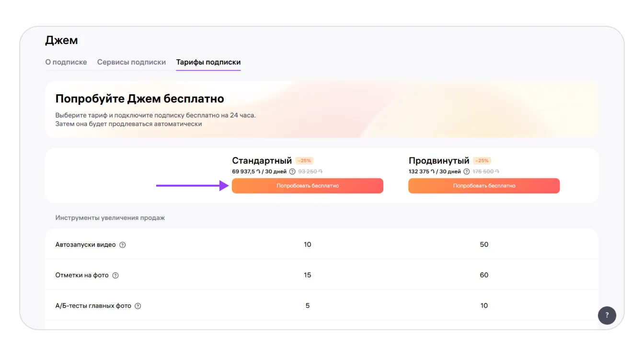This screenshot has height=356, width=644.
Task: Click the info icon near the Стандартный price
Action: click(292, 172)
